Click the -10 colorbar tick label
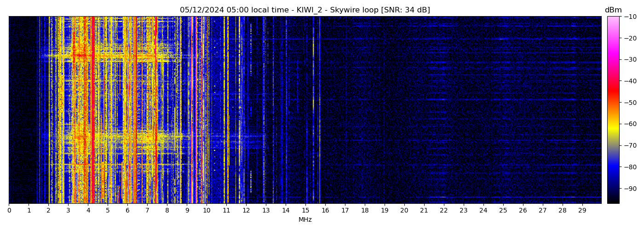 pos(631,17)
